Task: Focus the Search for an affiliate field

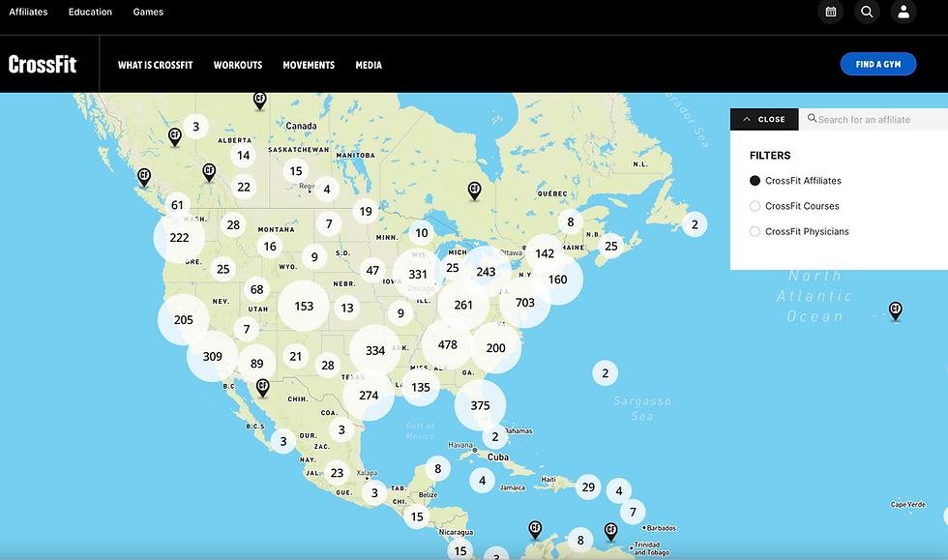Action: [874, 119]
